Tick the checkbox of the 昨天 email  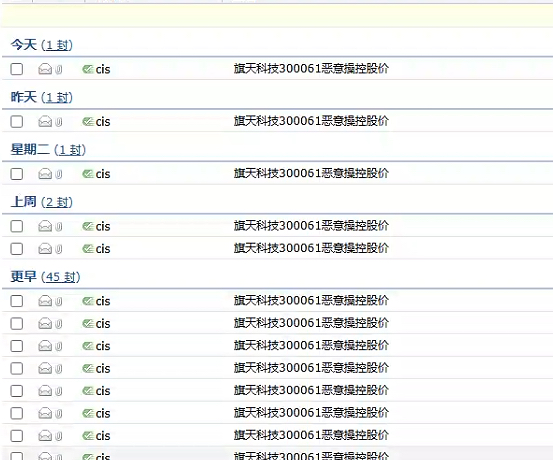point(17,122)
